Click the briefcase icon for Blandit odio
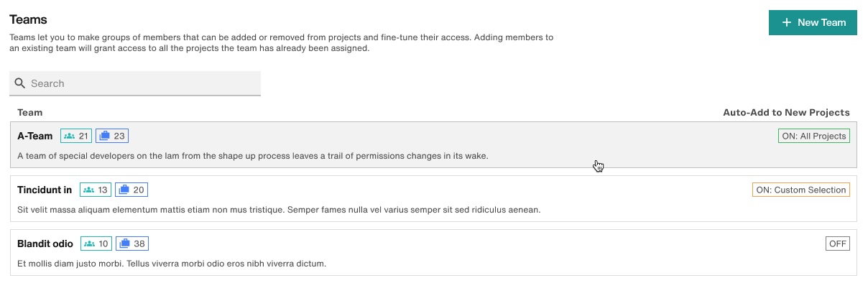This screenshot has width=868, height=283. pos(125,243)
